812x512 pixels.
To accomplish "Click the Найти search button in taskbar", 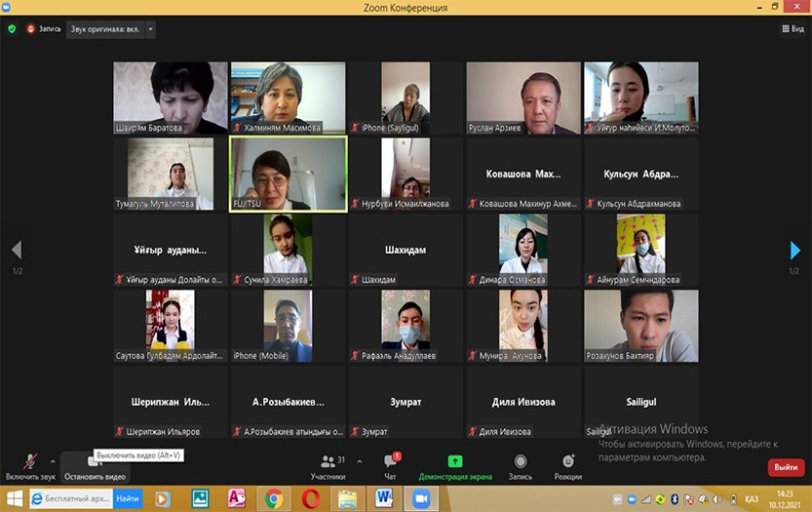I will pyautogui.click(x=128, y=498).
